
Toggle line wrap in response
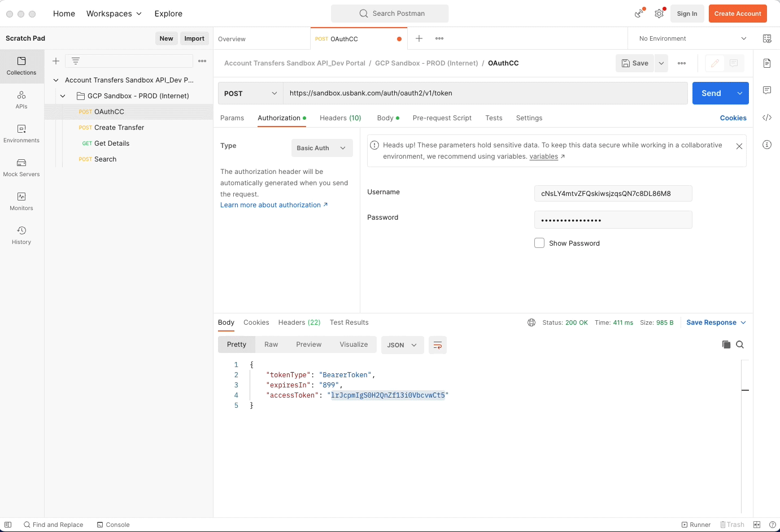[438, 345]
